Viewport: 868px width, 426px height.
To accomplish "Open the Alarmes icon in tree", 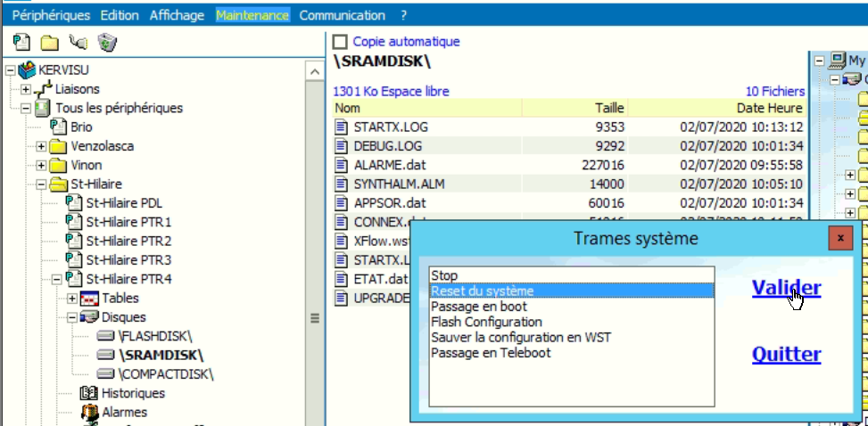I will click(89, 412).
